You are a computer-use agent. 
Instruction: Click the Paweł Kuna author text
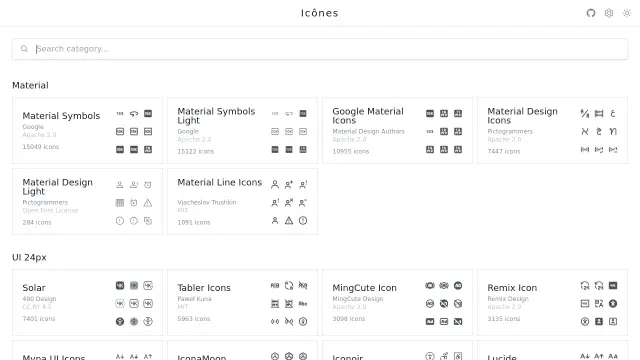[x=194, y=299]
